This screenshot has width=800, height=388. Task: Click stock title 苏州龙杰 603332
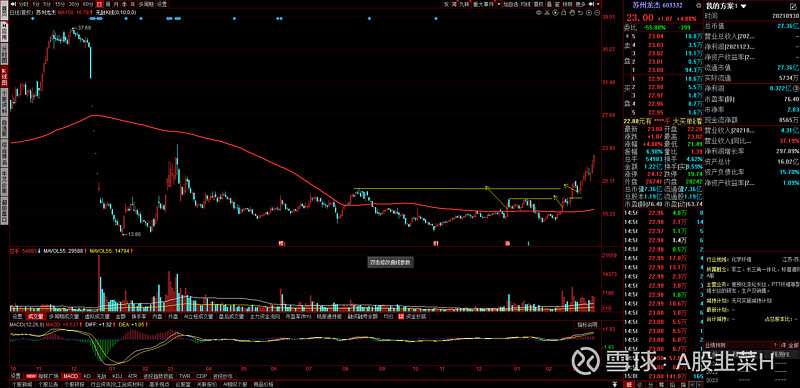657,6
